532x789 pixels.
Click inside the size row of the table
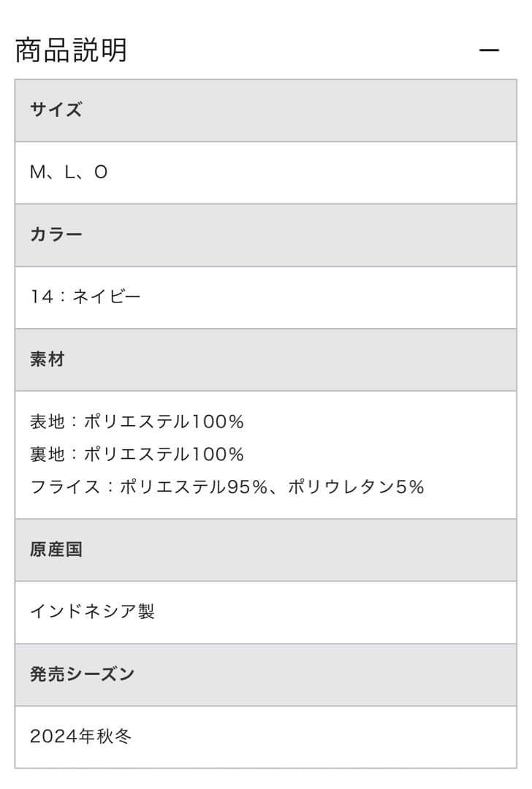pyautogui.click(x=266, y=171)
